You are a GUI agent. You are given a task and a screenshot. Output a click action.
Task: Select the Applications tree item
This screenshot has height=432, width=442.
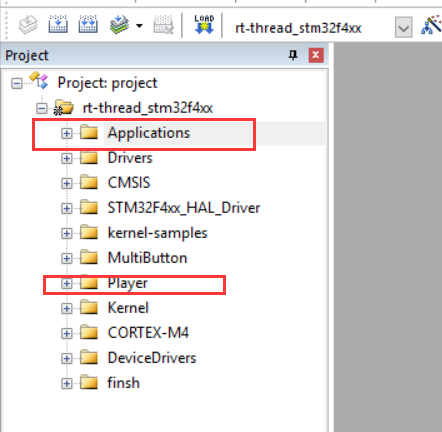[x=149, y=133]
